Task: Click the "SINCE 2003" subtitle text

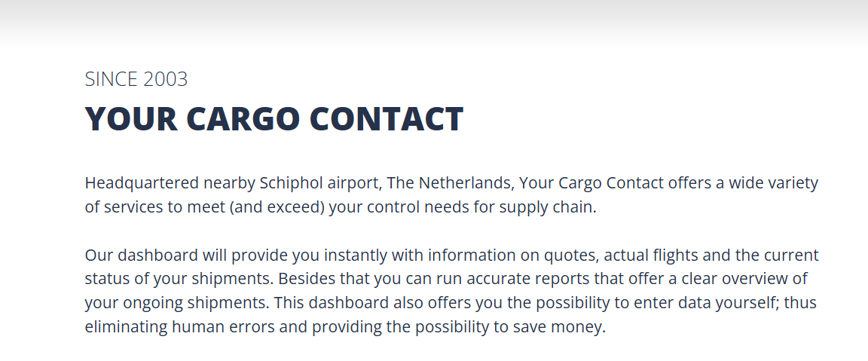Action: 136,79
